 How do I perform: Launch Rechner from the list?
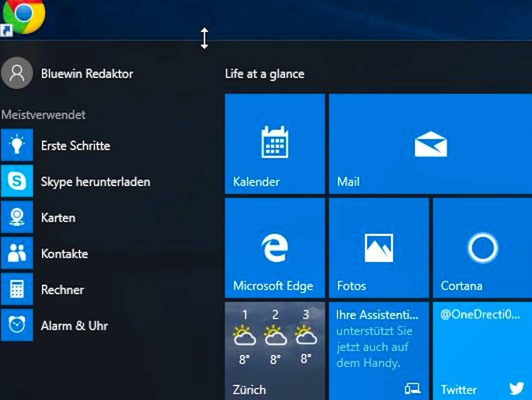[62, 290]
